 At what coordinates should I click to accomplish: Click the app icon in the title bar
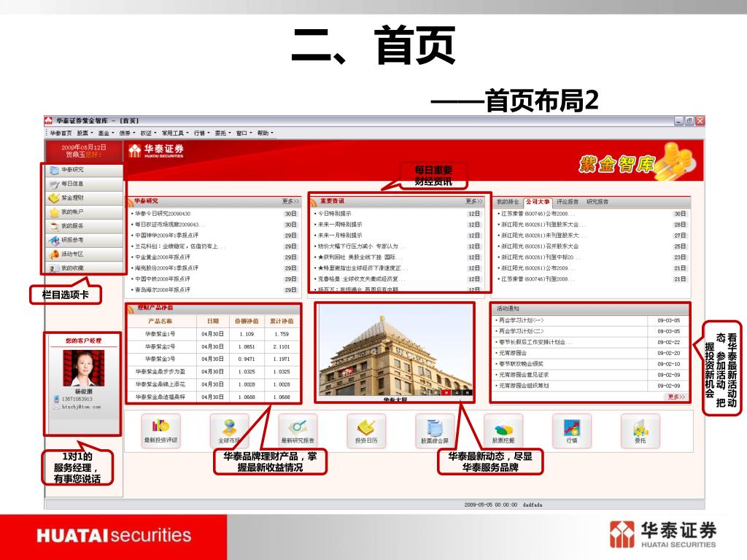[49, 121]
